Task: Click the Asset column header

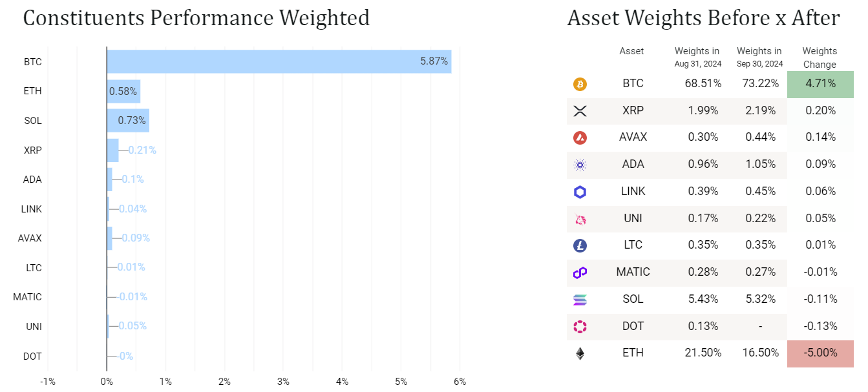Action: tap(631, 51)
